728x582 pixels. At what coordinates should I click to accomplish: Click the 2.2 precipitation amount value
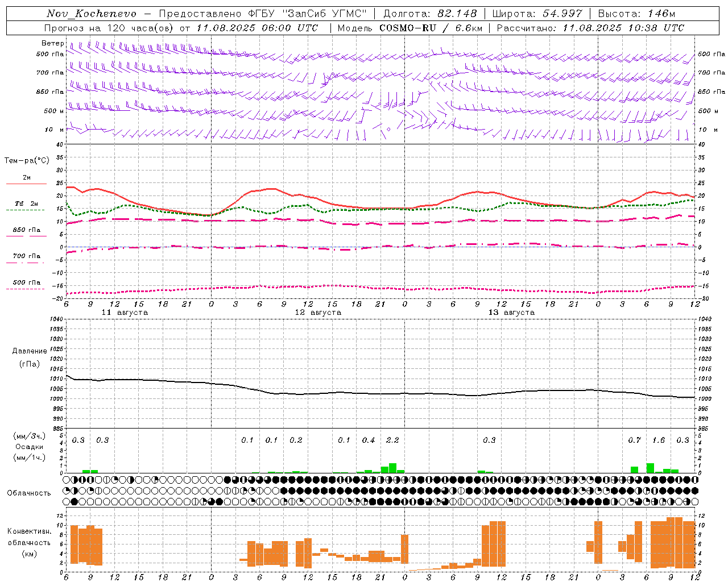tap(392, 440)
